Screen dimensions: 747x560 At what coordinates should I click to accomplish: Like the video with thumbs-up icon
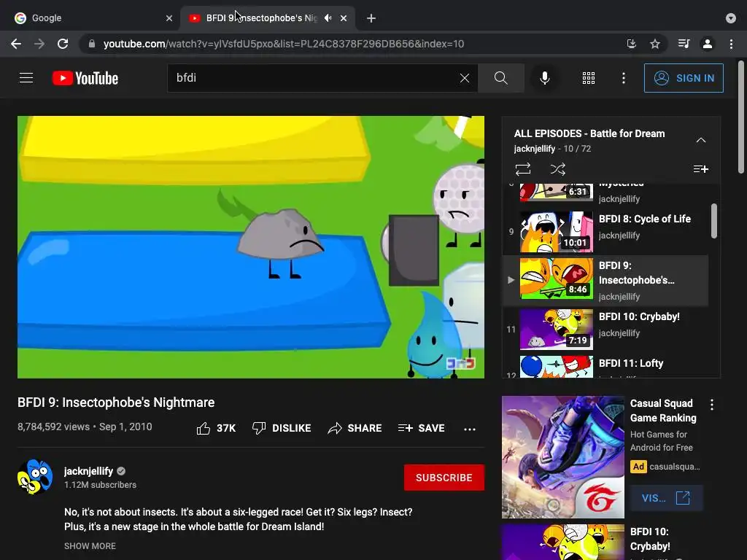204,428
